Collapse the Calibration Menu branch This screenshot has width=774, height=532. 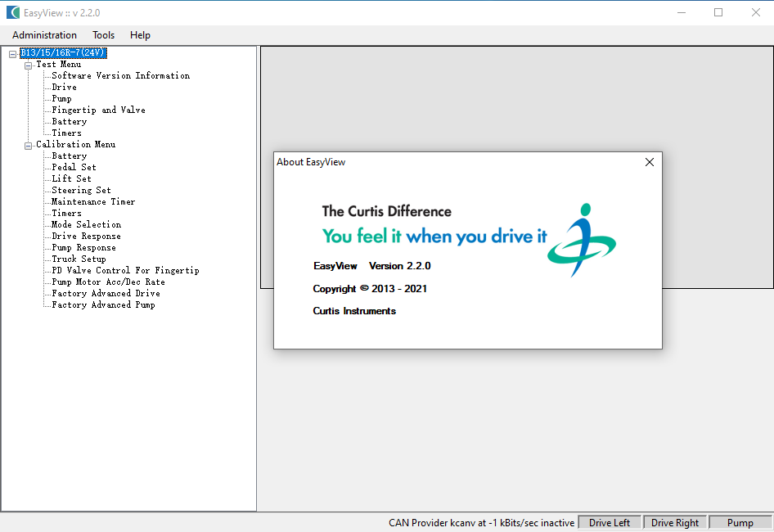[x=28, y=146]
